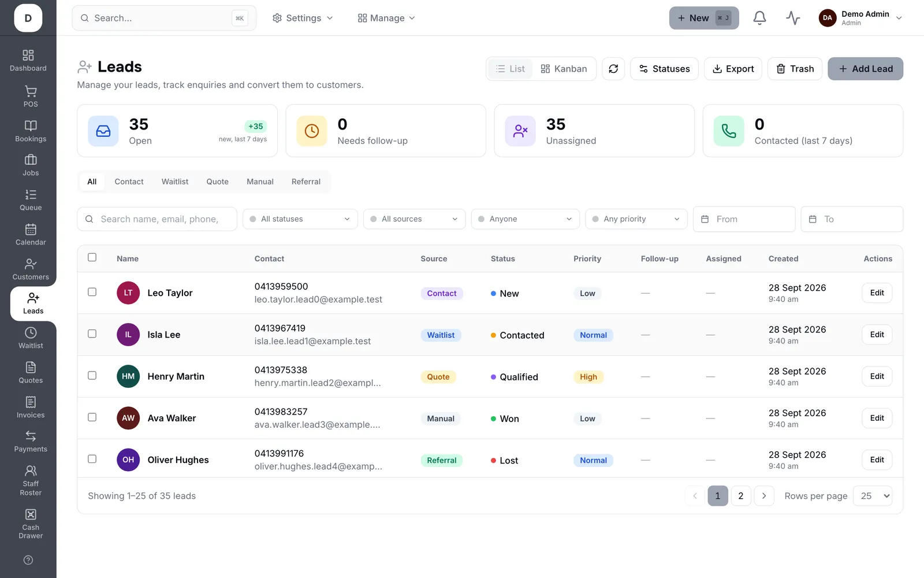Edit the Henry Martin lead
924x578 pixels.
click(877, 376)
